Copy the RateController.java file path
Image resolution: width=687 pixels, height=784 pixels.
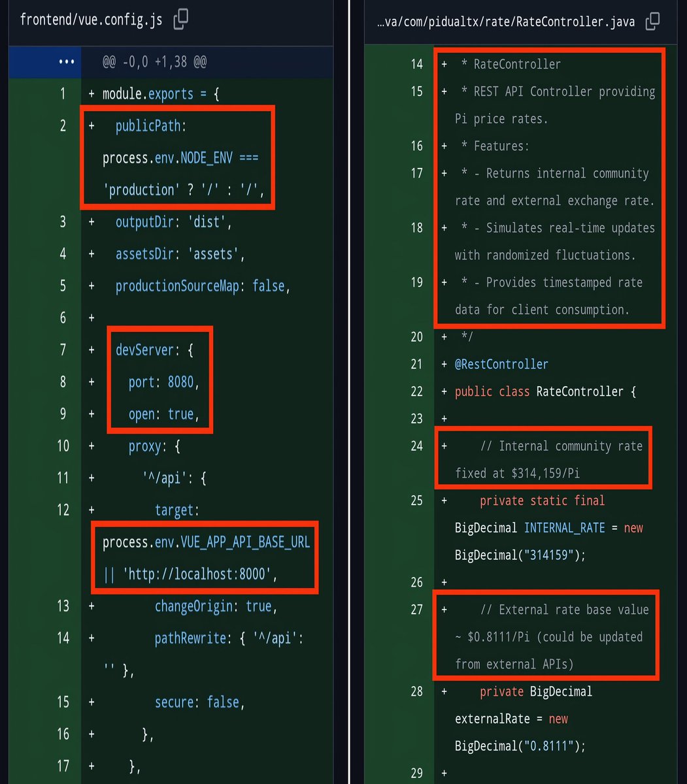coord(652,22)
